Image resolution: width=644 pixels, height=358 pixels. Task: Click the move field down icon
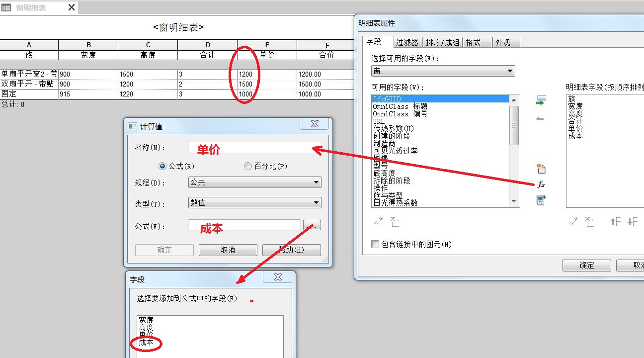pyautogui.click(x=632, y=222)
